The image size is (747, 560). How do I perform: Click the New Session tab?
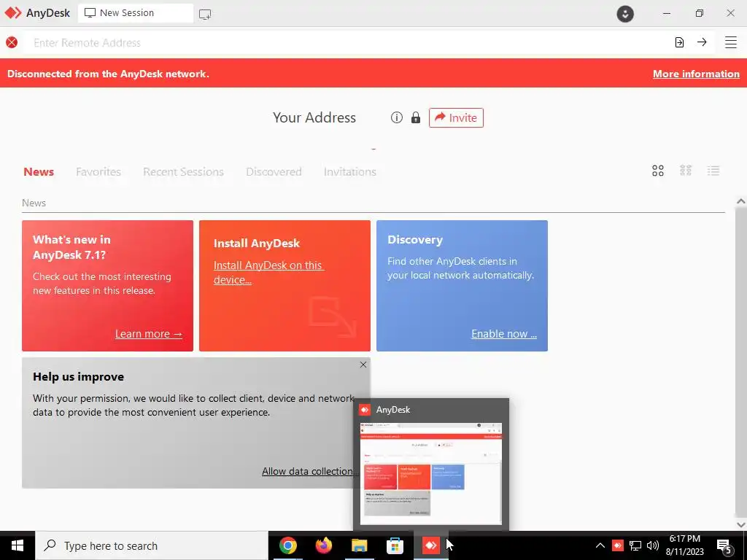pyautogui.click(x=135, y=13)
